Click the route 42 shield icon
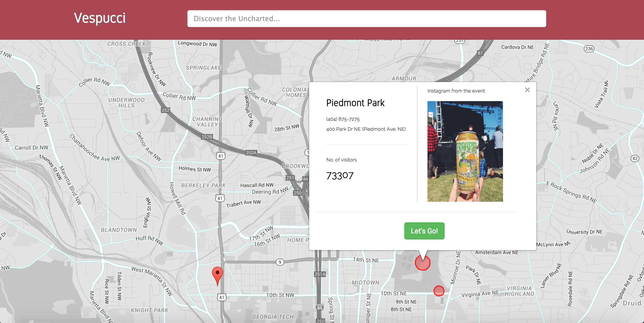Image resolution: width=644 pixels, height=323 pixels. pyautogui.click(x=635, y=158)
